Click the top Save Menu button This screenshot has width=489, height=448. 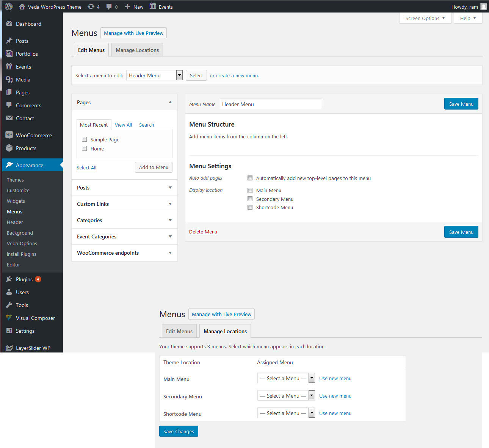coord(461,104)
